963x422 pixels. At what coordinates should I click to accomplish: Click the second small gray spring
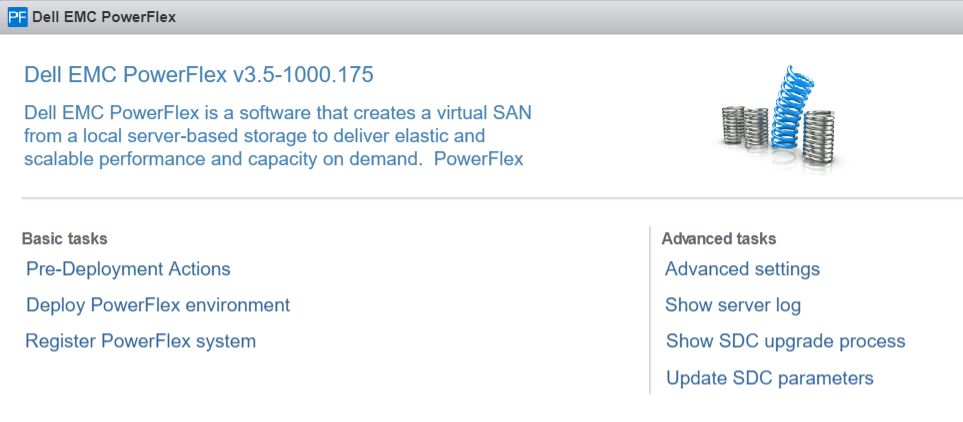[x=755, y=128]
